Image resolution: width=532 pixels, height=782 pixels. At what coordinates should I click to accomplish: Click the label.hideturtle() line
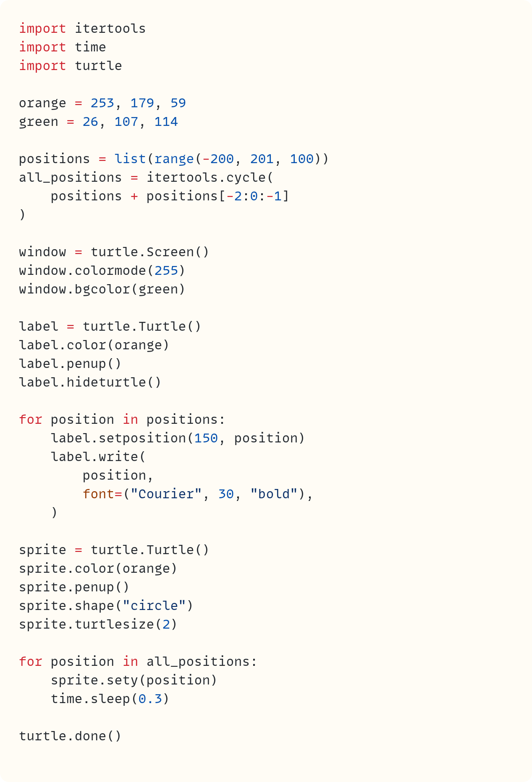click(90, 382)
